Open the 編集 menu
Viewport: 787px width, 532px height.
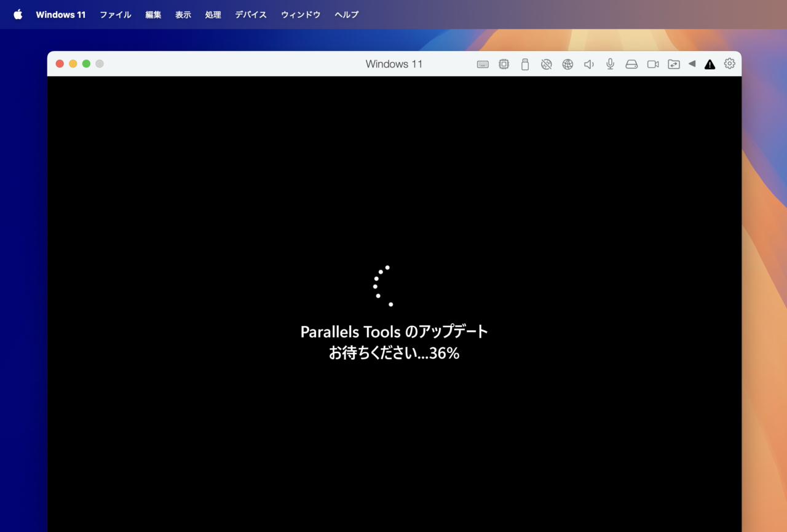[x=153, y=15]
